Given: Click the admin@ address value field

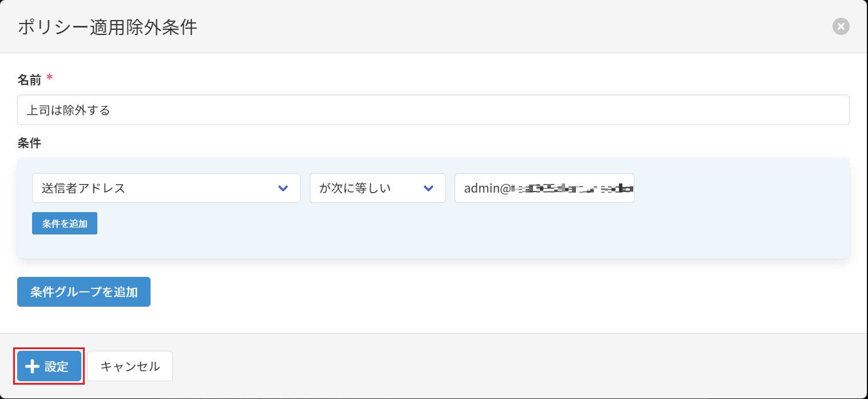Looking at the screenshot, I should pos(544,188).
